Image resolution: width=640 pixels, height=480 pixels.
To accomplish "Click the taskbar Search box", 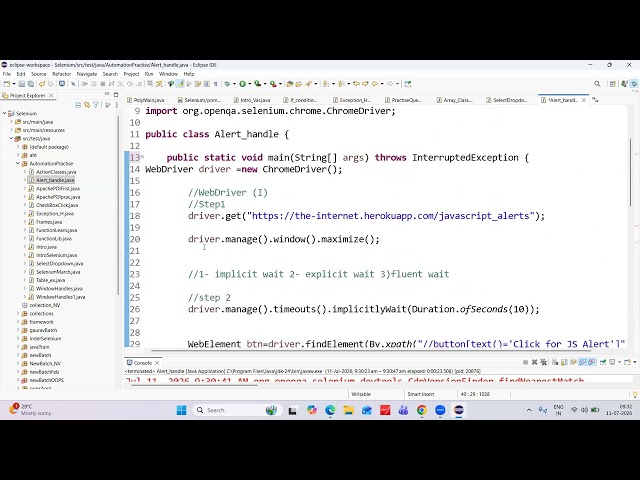I will click(x=238, y=410).
